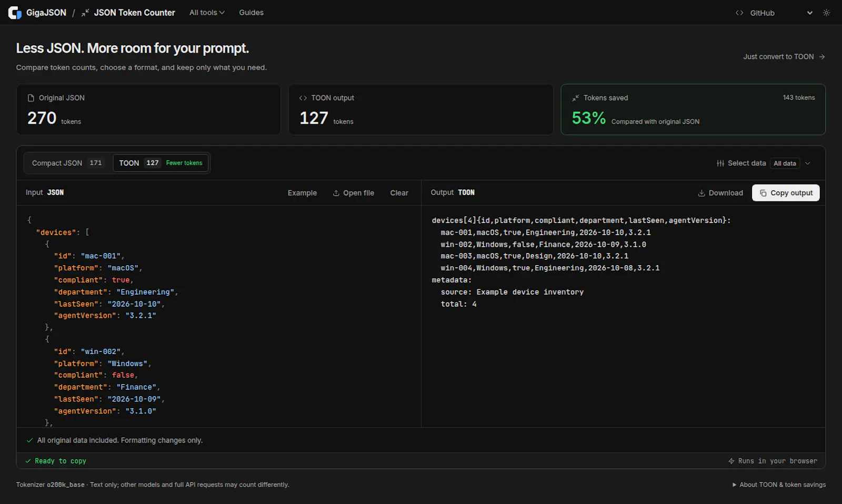Open the Guides page
This screenshot has width=842, height=504.
click(251, 13)
